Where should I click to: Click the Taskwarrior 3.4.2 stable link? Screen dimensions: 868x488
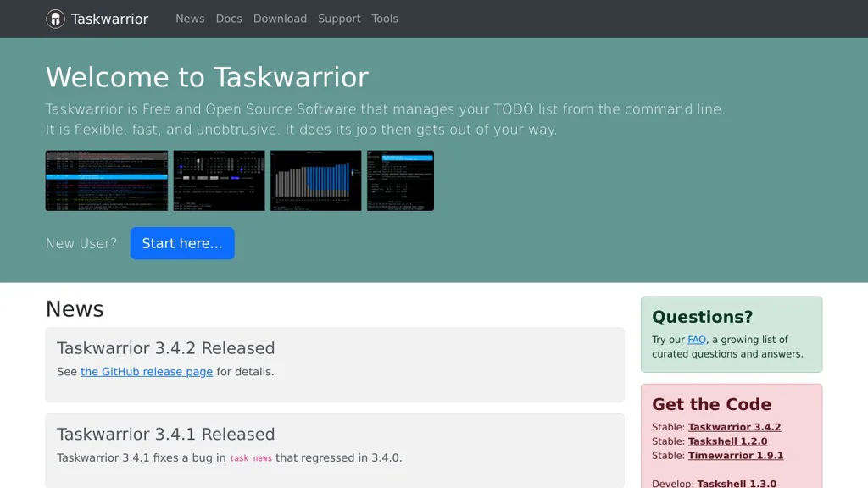tap(734, 427)
